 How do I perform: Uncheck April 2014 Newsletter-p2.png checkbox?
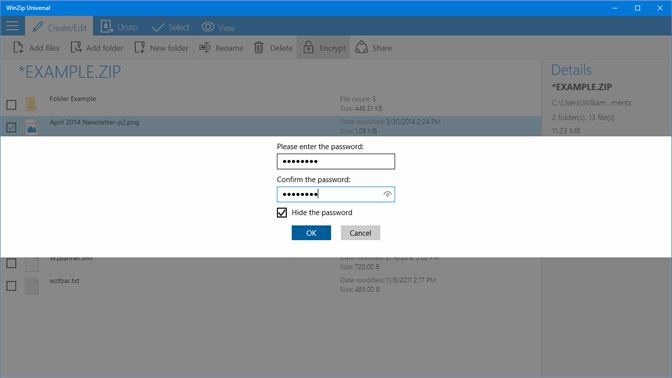point(11,127)
